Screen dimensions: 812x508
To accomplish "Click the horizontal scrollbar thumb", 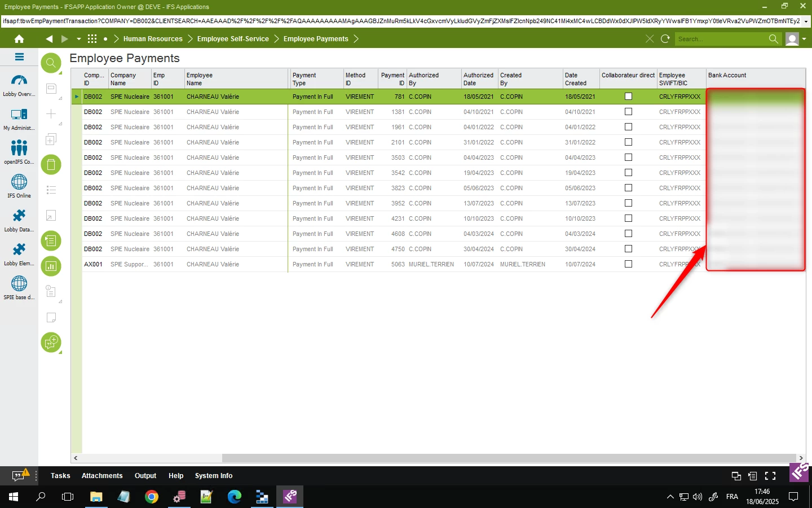I will (509, 458).
